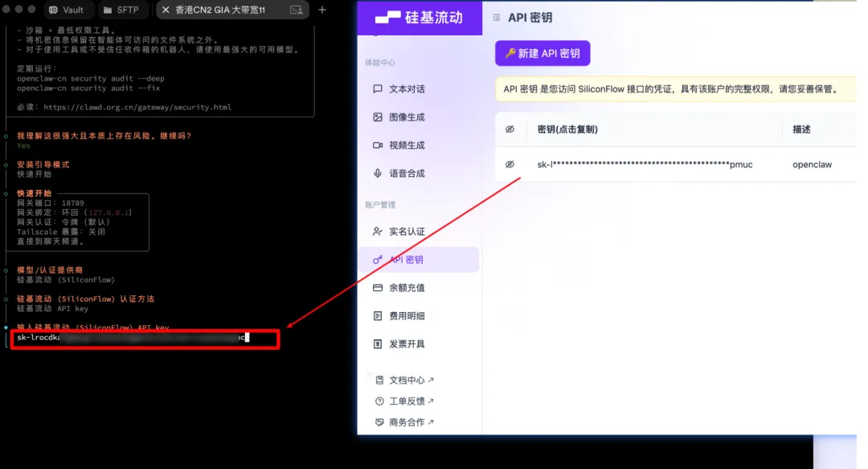Click the openclaw description cell
This screenshot has height=469, width=868.
click(812, 165)
